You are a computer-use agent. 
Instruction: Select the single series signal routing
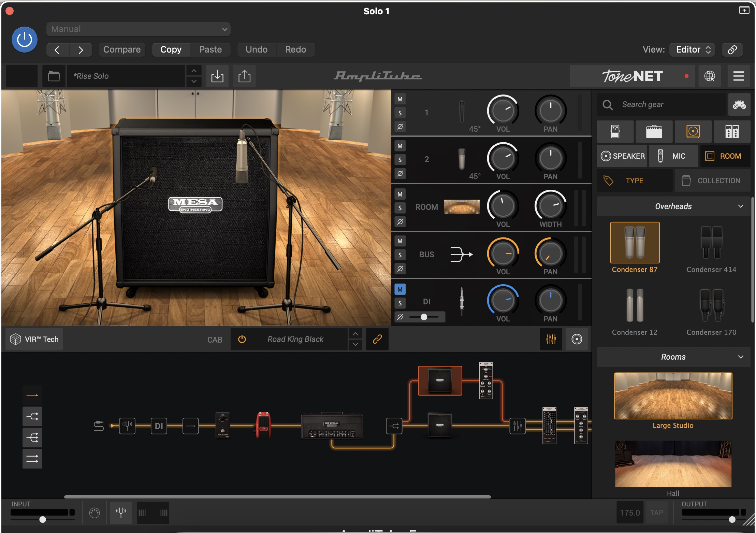coord(32,395)
